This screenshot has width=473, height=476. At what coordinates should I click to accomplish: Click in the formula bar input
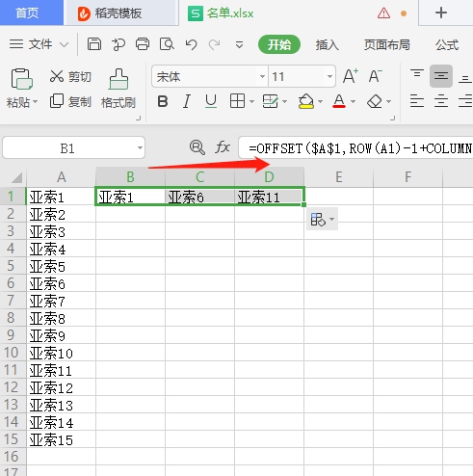tap(355, 147)
